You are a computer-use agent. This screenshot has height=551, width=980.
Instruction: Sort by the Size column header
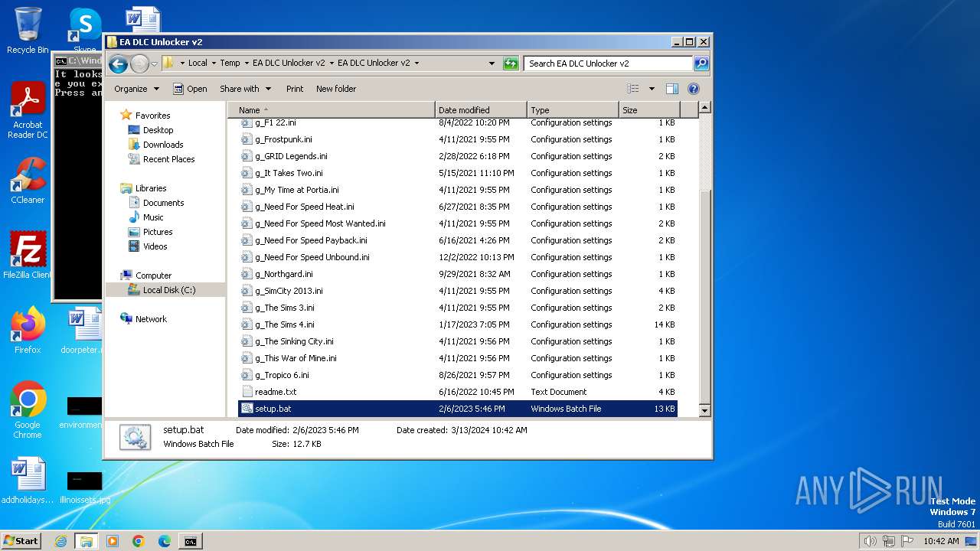click(649, 110)
